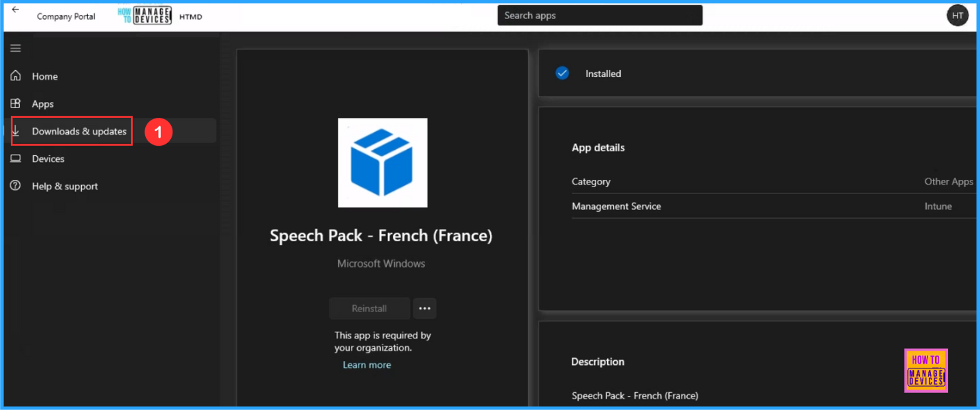Follow the Learn more link
The width and height of the screenshot is (980, 410).
click(x=367, y=365)
